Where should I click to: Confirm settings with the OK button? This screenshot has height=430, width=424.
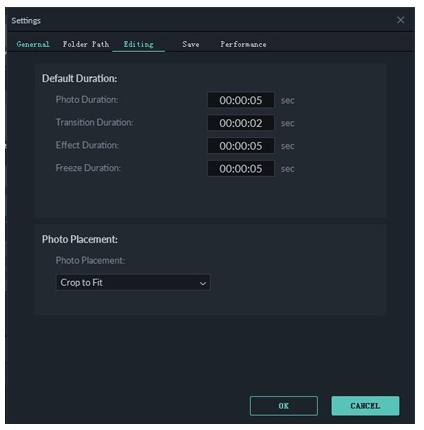(x=284, y=406)
